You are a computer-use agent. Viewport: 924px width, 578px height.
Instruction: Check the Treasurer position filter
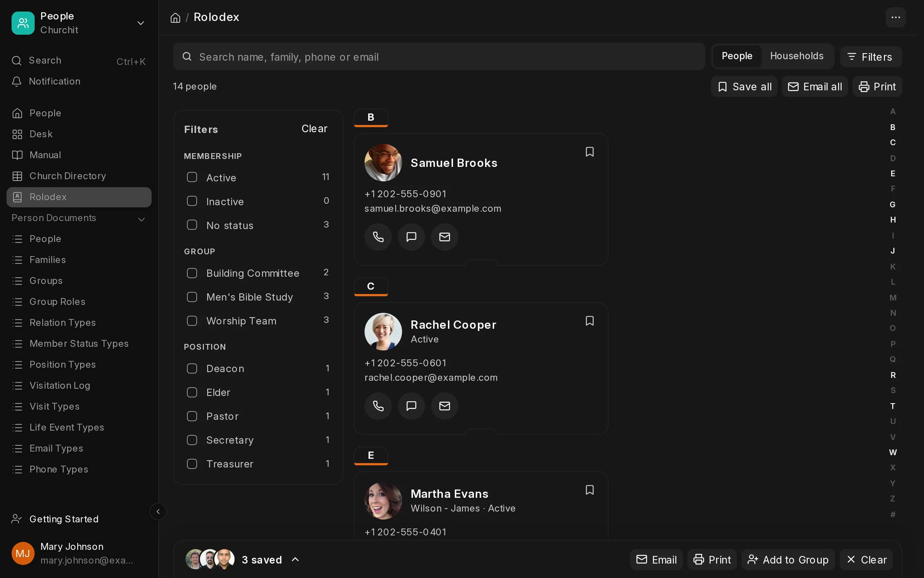(x=192, y=464)
